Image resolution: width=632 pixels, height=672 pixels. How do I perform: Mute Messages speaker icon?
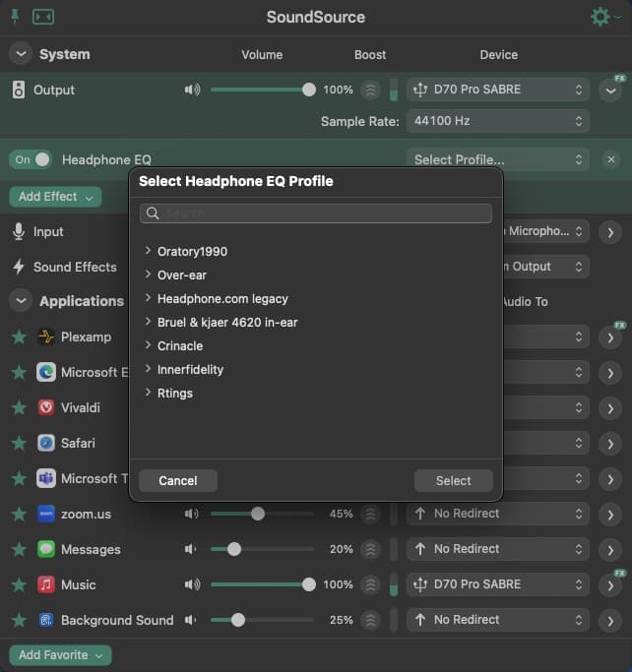pos(190,549)
